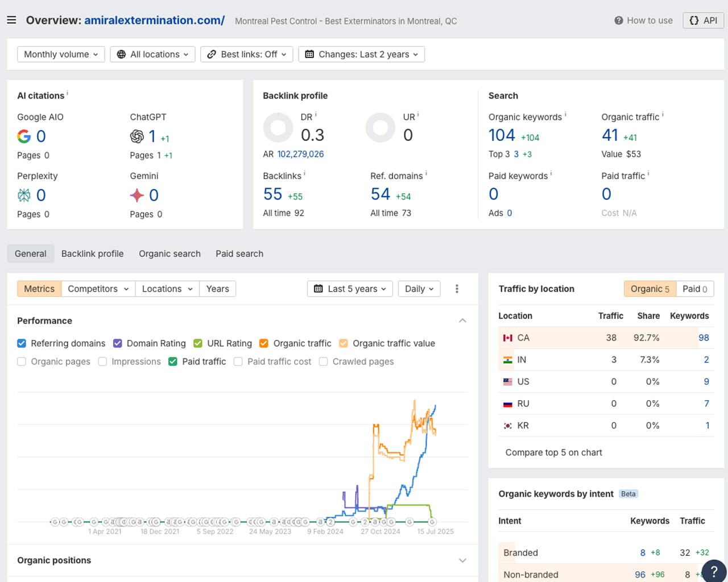
Task: Click the Perplexity logo icon
Action: pos(24,196)
